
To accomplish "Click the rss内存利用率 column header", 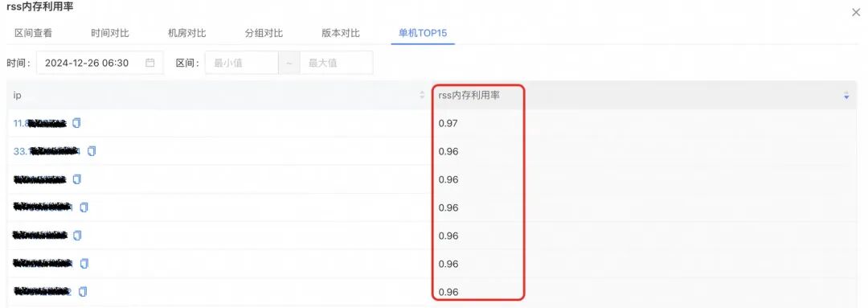I will tap(645, 95).
